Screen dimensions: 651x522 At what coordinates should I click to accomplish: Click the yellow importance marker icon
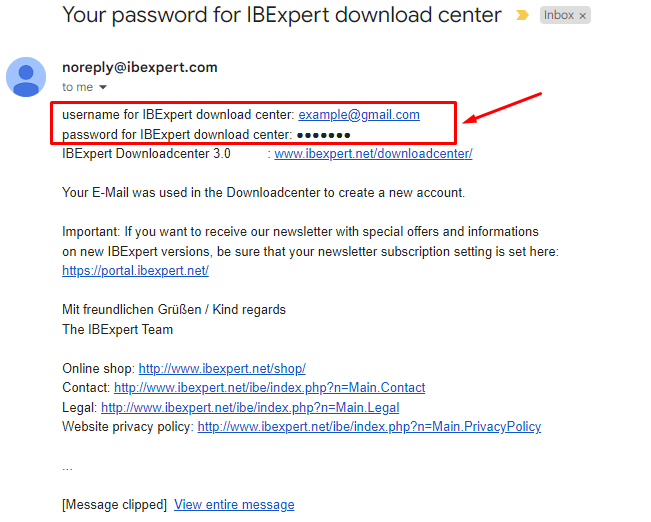(522, 15)
